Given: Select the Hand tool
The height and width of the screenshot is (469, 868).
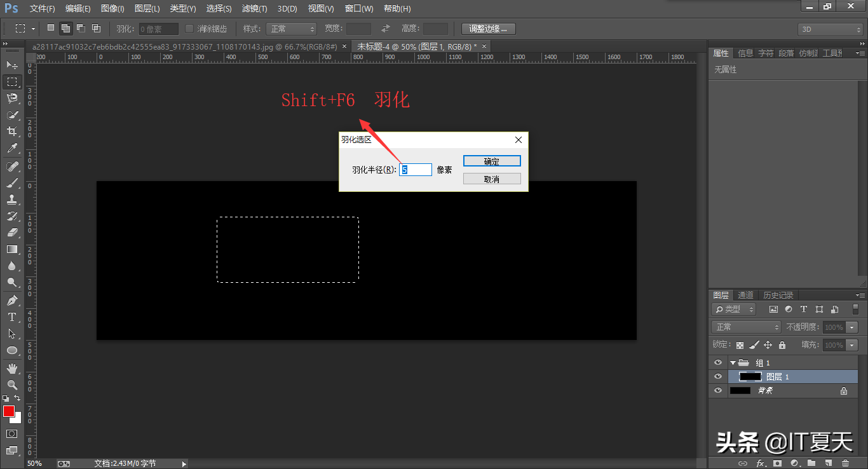Looking at the screenshot, I should [x=11, y=368].
